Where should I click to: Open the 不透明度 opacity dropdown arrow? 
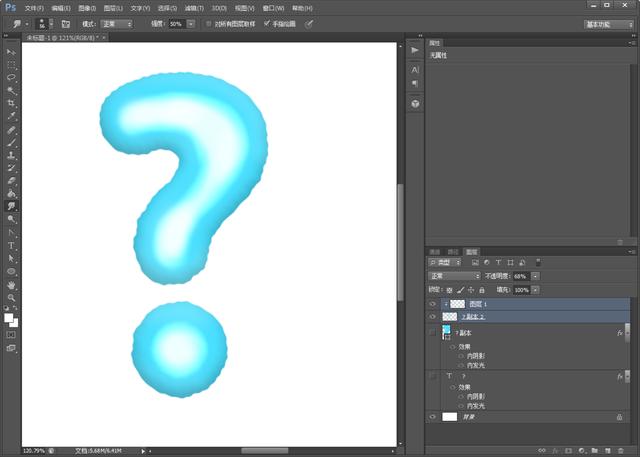tap(535, 276)
